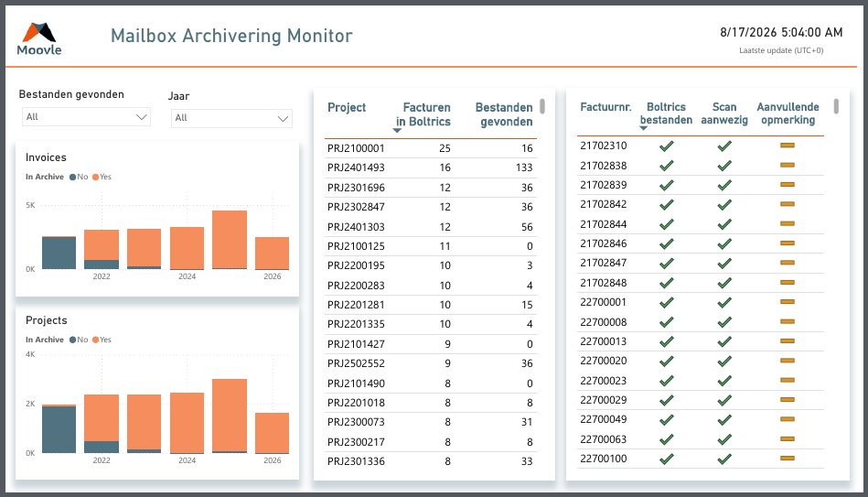The width and height of the screenshot is (868, 497).
Task: Click sort arrow under Boltrics bestanden
Action: [x=643, y=128]
